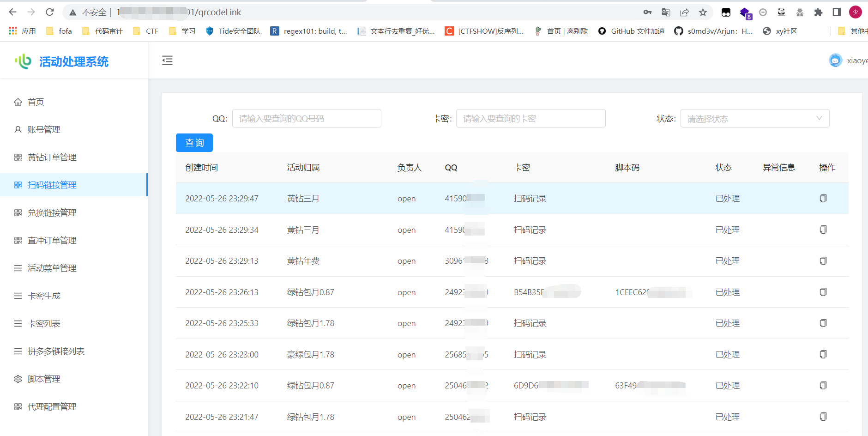
Task: Open 活动菜单管理 in the sidebar
Action: (x=74, y=268)
